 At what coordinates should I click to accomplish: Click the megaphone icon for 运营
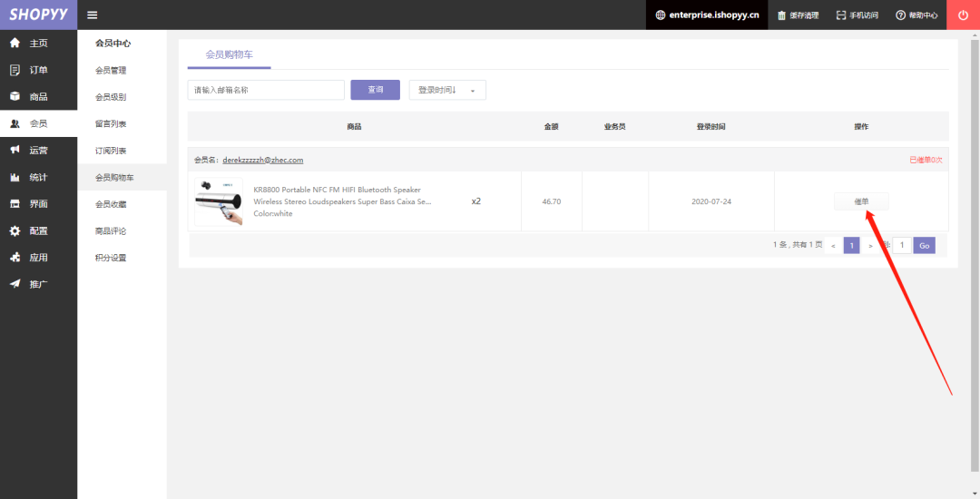click(15, 151)
